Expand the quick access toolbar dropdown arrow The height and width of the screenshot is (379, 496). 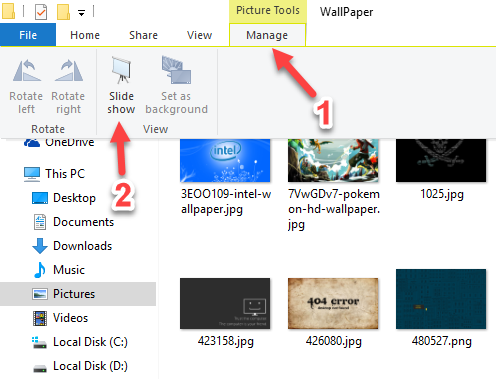(x=81, y=13)
